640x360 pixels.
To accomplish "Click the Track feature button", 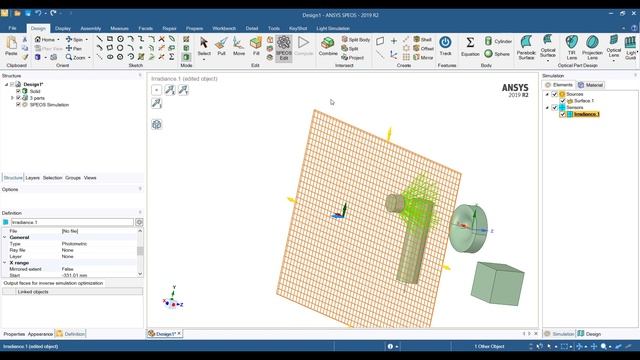I will tap(445, 46).
